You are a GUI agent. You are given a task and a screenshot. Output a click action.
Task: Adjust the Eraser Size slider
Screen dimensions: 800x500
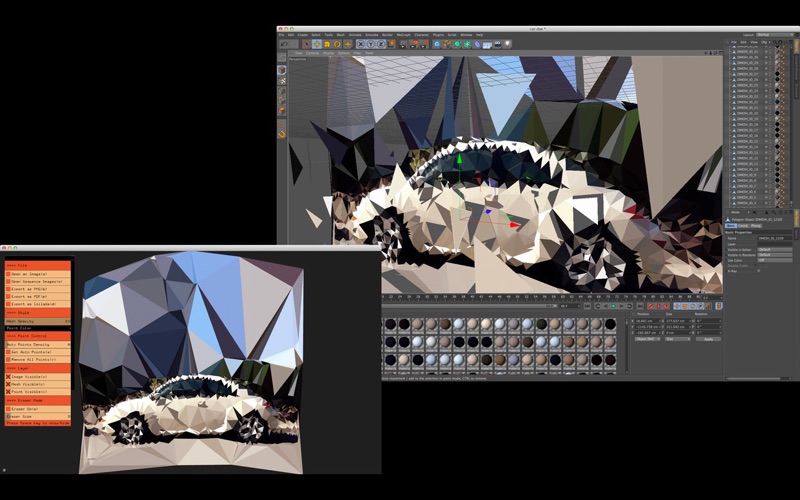pyautogui.click(x=38, y=416)
